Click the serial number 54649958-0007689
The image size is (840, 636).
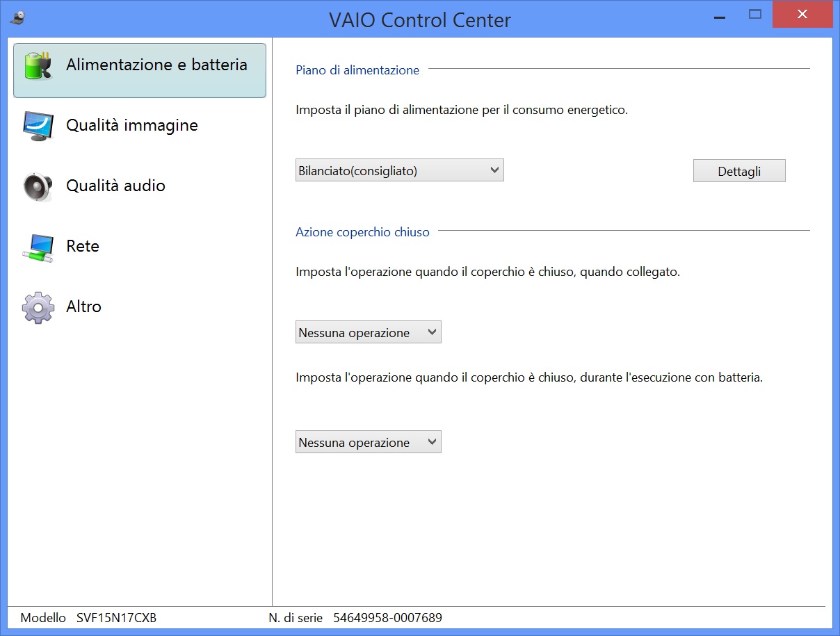(x=387, y=617)
